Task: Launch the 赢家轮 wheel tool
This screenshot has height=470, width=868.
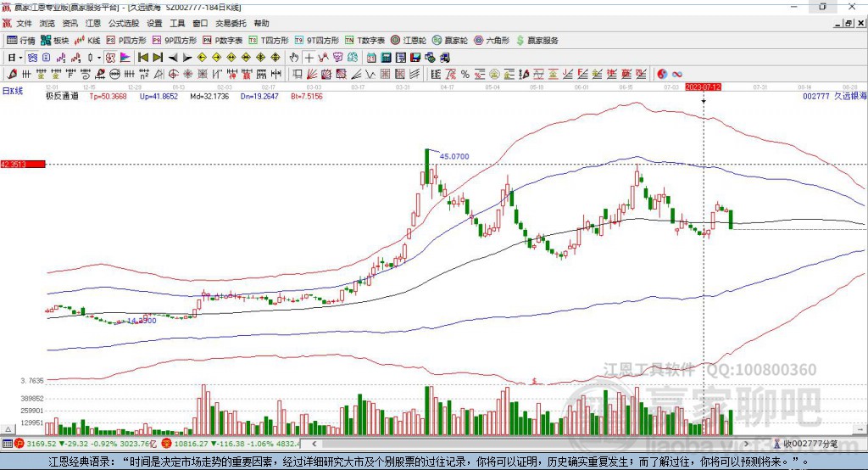Action: pos(449,41)
